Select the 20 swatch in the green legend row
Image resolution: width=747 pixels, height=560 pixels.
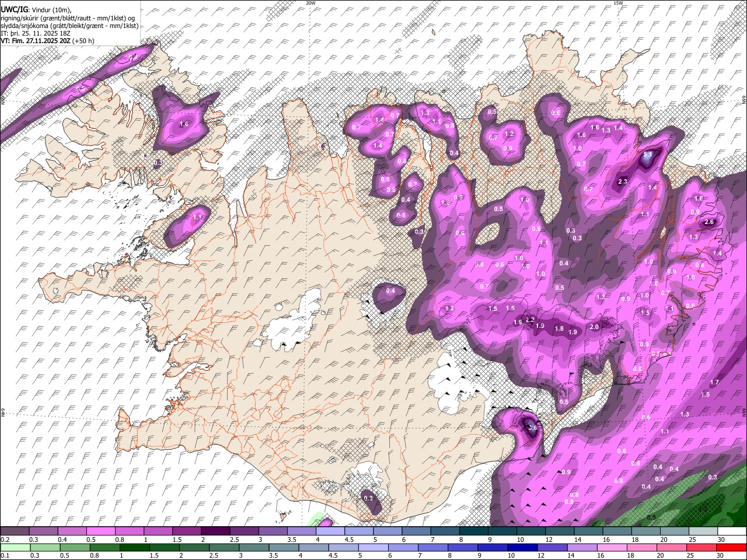pyautogui.click(x=672, y=547)
